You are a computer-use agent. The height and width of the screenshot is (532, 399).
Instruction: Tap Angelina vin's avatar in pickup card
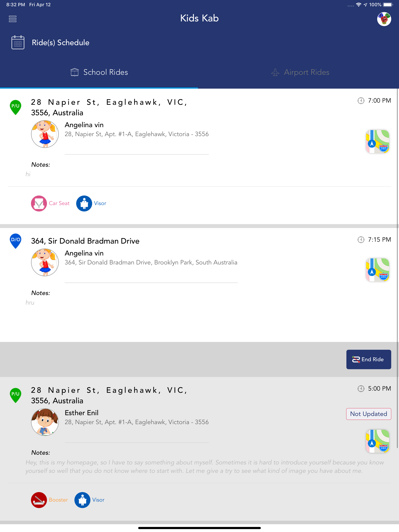tap(45, 134)
